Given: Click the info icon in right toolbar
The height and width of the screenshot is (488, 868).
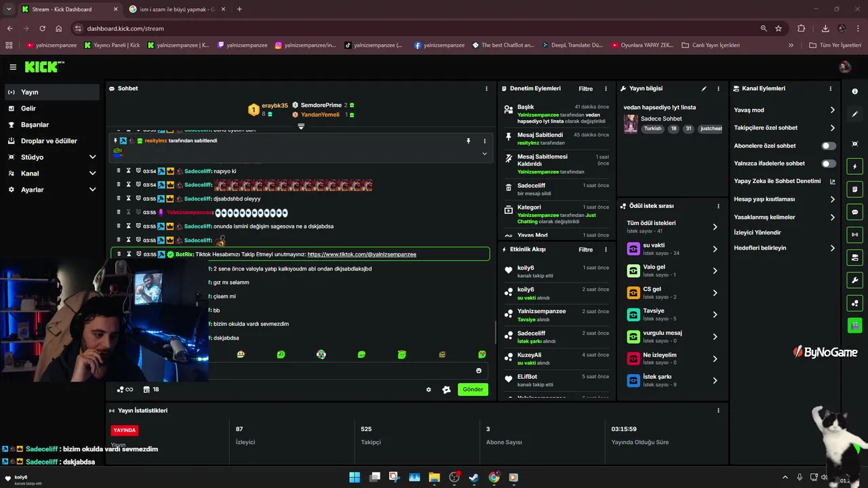Looking at the screenshot, I should click(x=854, y=91).
